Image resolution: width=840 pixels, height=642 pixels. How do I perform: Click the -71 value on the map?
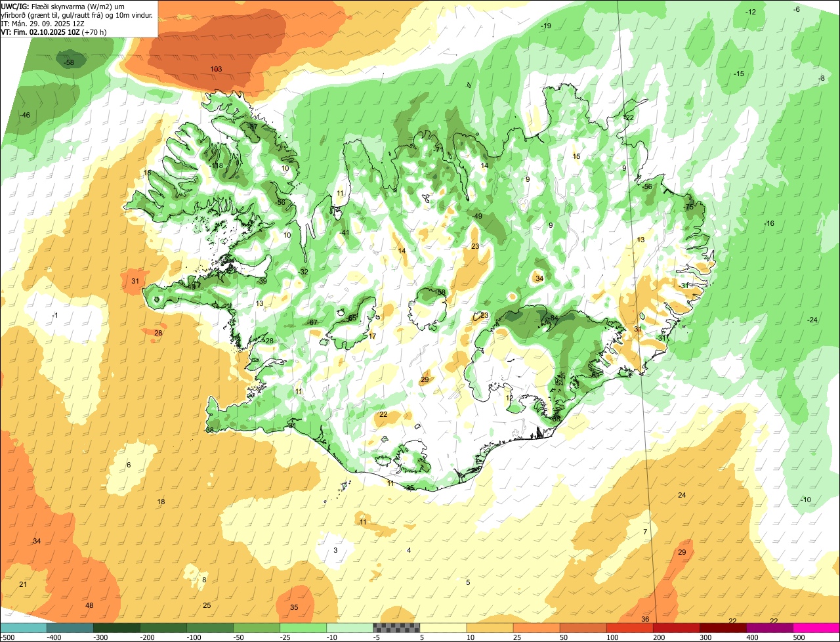[x=438, y=149]
